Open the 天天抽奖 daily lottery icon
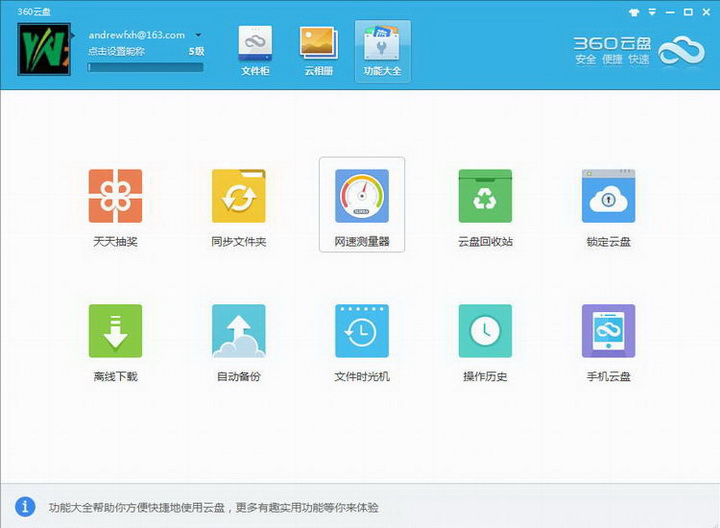Image resolution: width=720 pixels, height=528 pixels. tap(115, 196)
